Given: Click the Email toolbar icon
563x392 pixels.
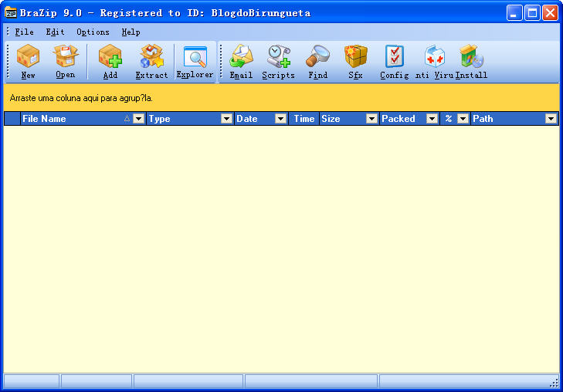Looking at the screenshot, I should [x=241, y=61].
